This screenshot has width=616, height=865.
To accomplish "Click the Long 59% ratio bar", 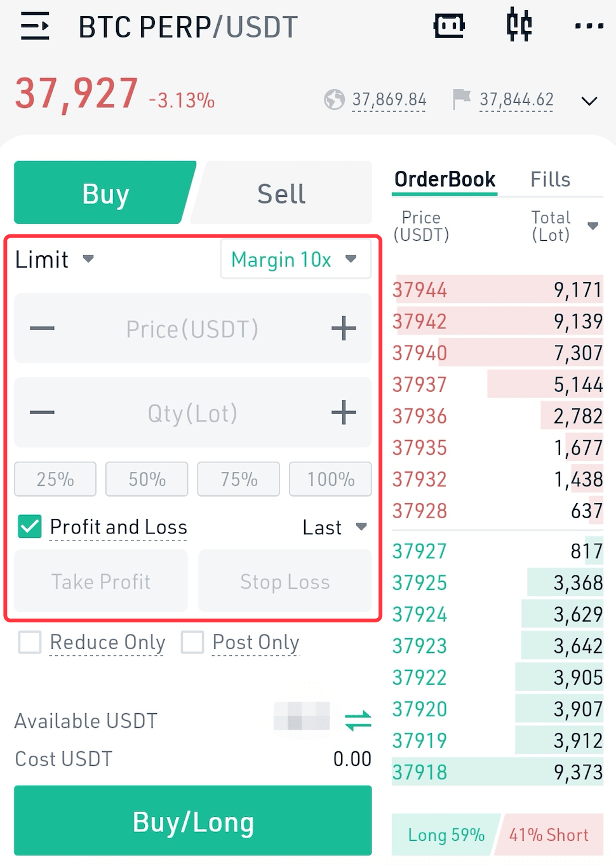I will coord(446,835).
